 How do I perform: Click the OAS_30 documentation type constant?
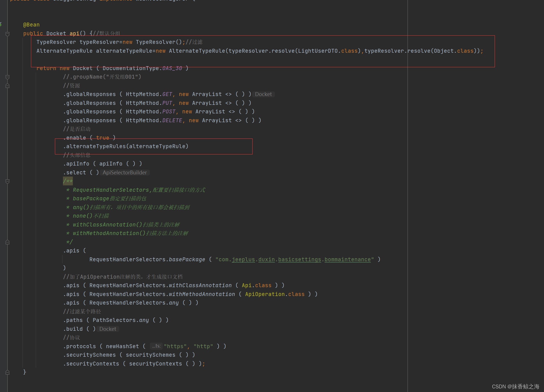[172, 68]
